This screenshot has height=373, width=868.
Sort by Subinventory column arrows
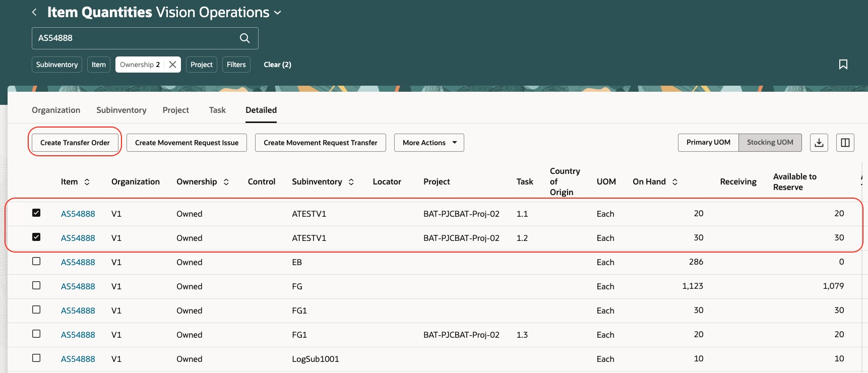pos(351,182)
